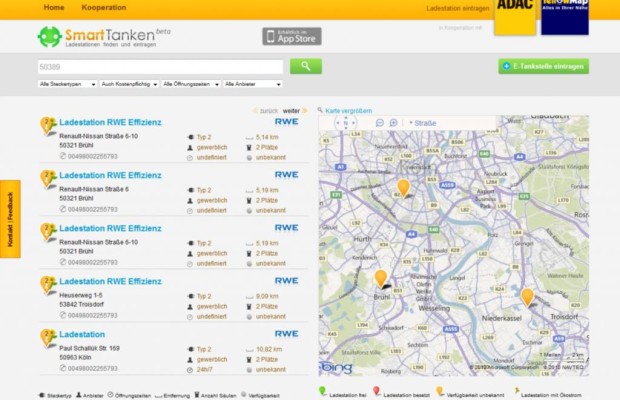The image size is (620, 400).
Task: Click the postal code search field
Action: [x=161, y=67]
